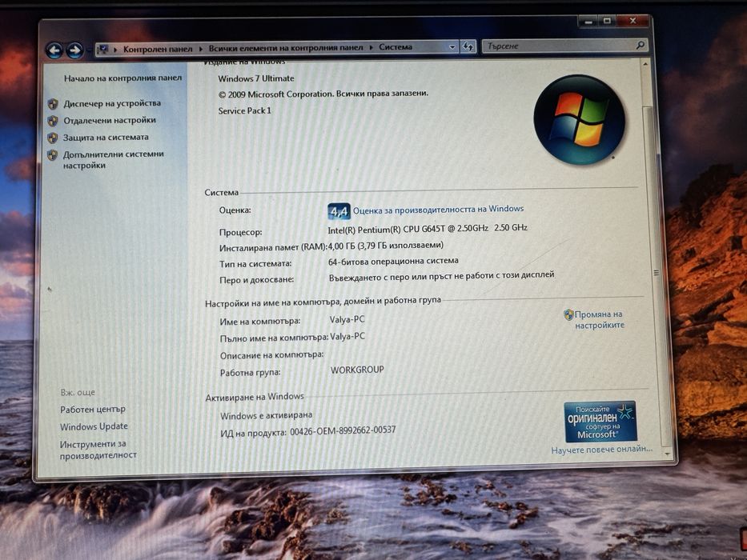Minimize the System window
Screen dimensions: 747x560
tap(588, 22)
